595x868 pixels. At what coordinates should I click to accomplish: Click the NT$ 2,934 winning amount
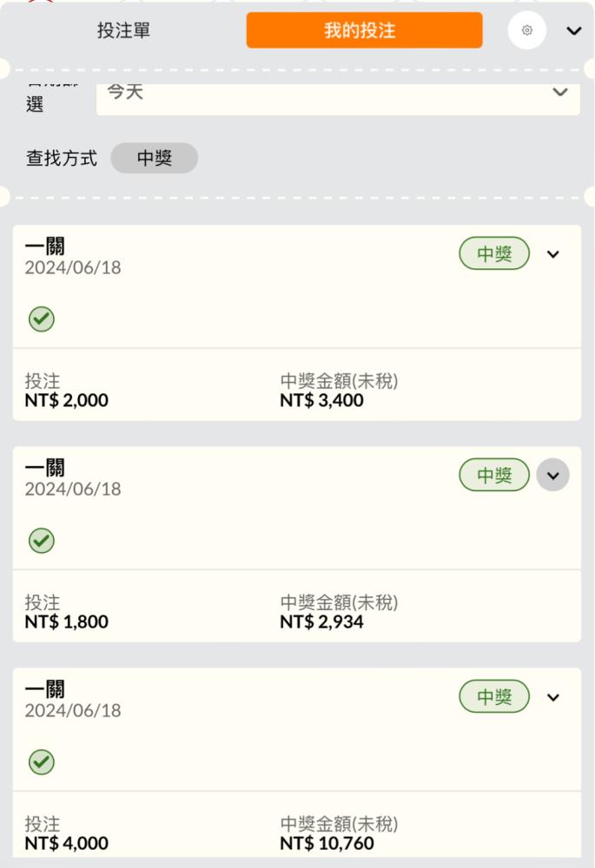[321, 622]
